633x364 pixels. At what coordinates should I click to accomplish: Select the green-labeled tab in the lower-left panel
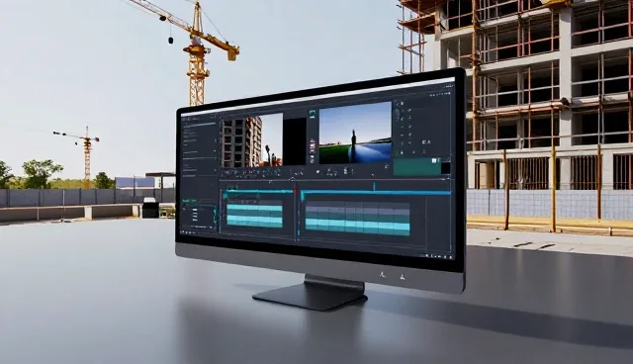190,201
